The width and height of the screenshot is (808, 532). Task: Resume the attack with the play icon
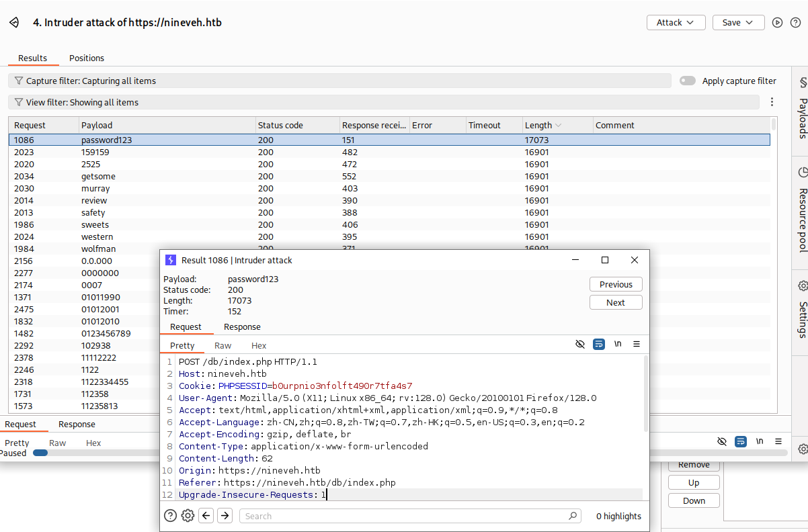point(778,23)
